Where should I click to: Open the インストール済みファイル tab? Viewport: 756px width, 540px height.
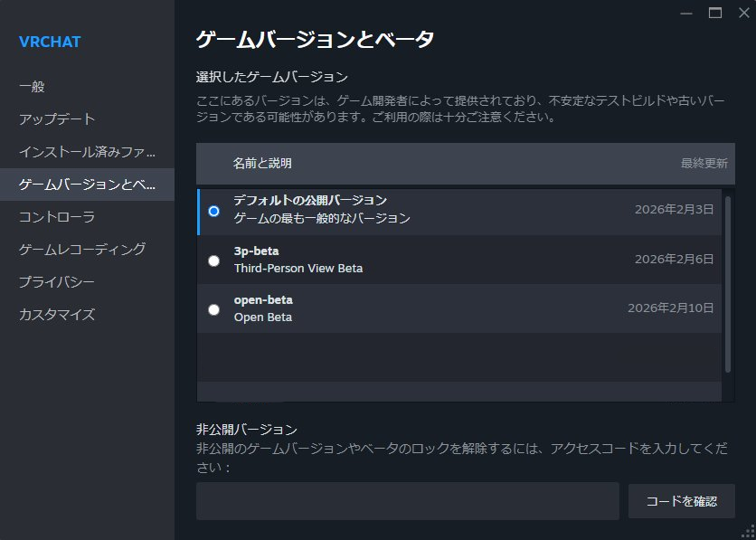[87, 152]
